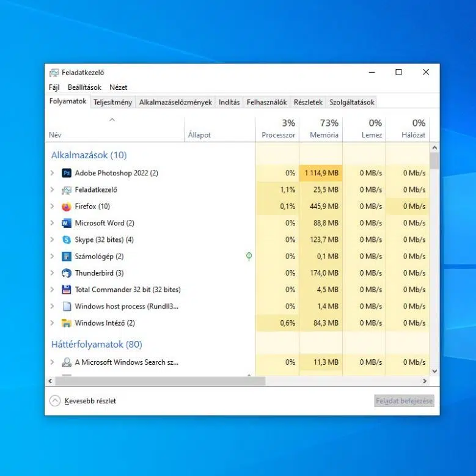Sort by Lemez column header
476x476 pixels.
point(364,130)
